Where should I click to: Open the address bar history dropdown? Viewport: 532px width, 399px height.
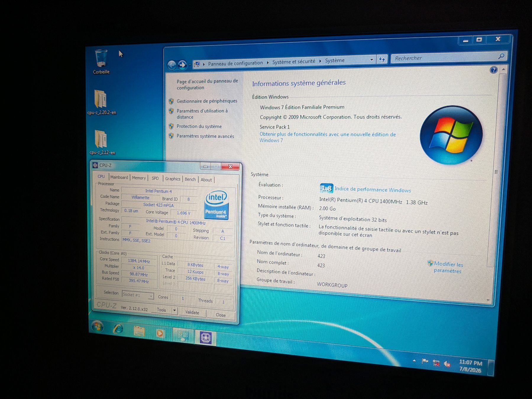point(371,60)
